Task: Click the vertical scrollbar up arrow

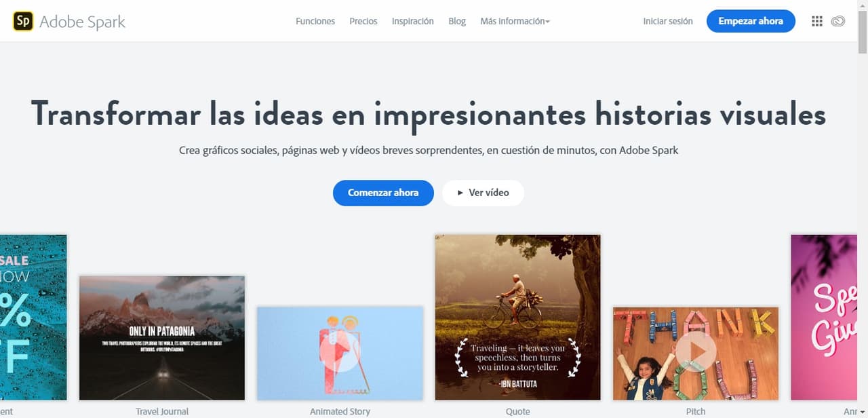Action: click(x=863, y=5)
